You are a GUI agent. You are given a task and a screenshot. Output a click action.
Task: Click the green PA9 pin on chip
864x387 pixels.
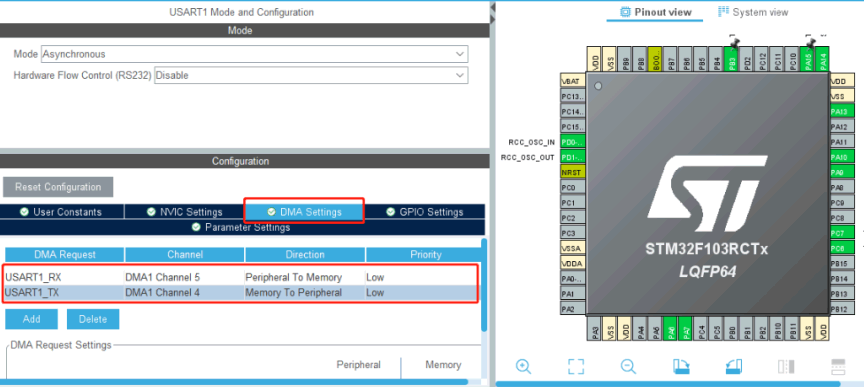(x=842, y=173)
